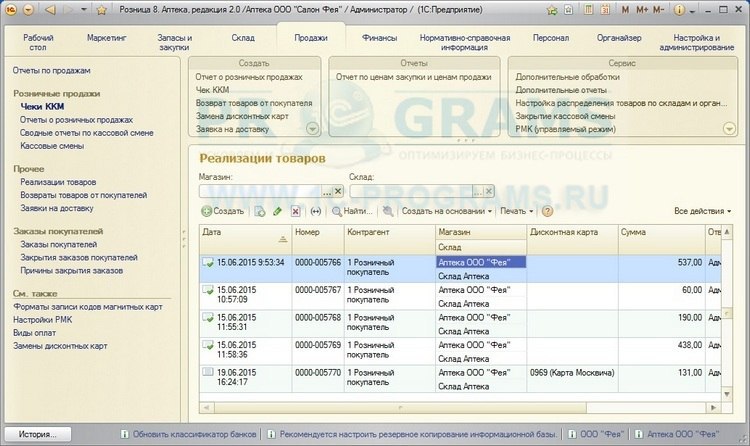Clear the Склад field with X button
The height and width of the screenshot is (446, 750).
(488, 191)
